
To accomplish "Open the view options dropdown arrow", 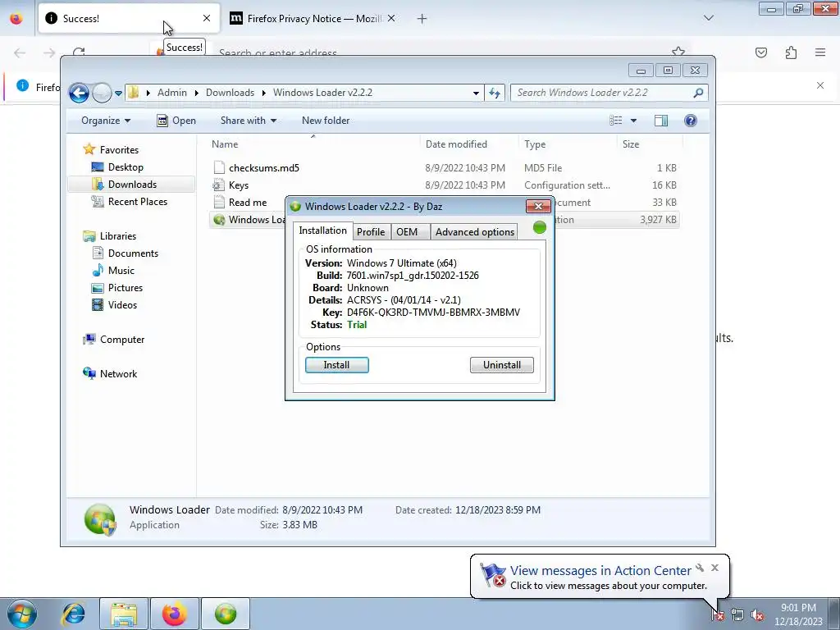I will coord(633,121).
